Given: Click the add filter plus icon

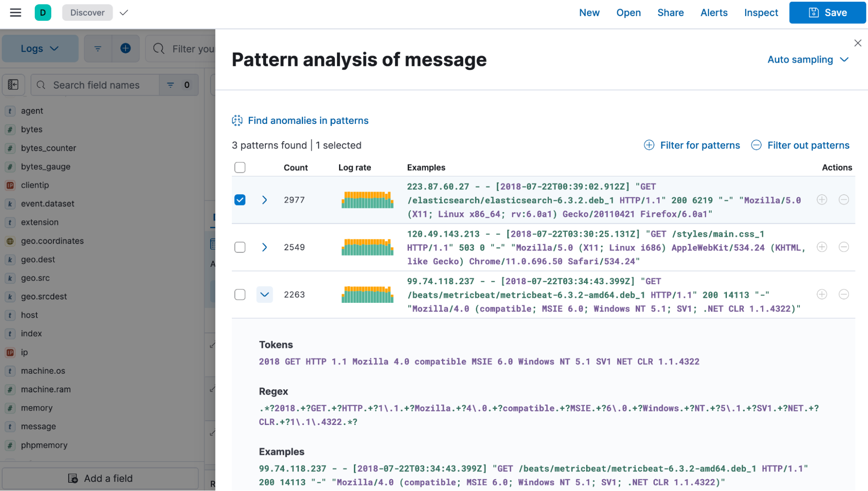Looking at the screenshot, I should [x=125, y=49].
